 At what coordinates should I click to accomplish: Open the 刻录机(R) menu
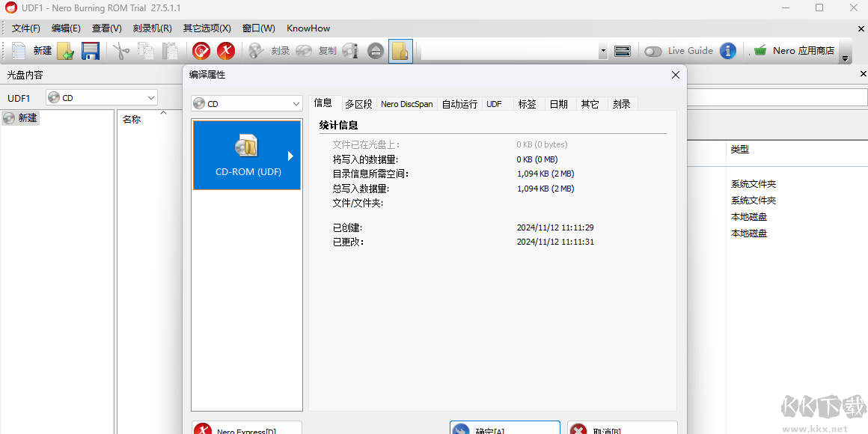[152, 28]
